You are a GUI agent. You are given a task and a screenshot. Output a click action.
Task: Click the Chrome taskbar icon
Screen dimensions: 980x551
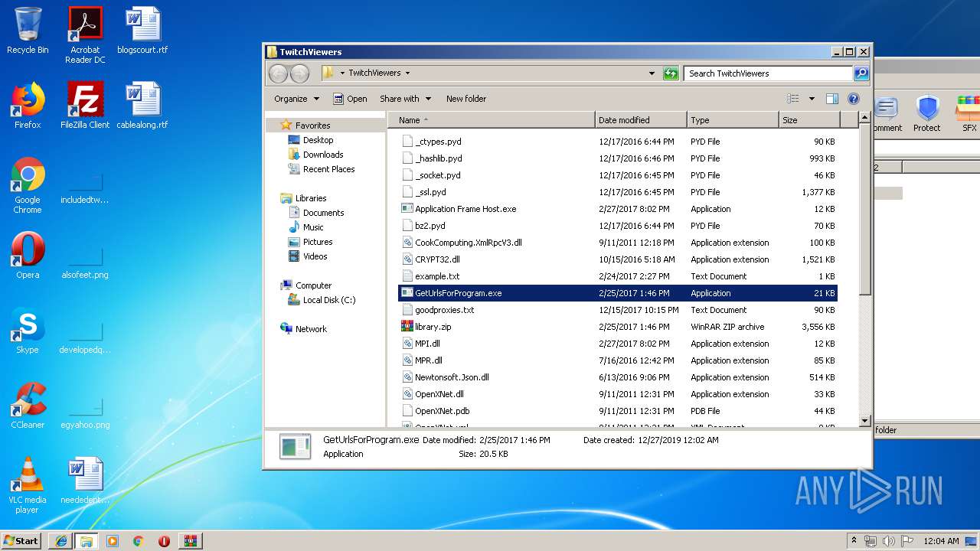[138, 541]
